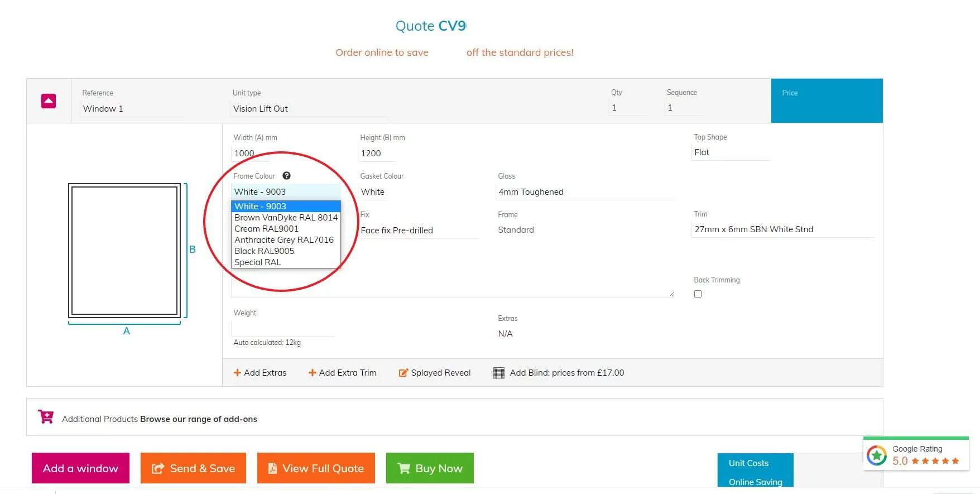This screenshot has height=494, width=980.
Task: Expand the Top Shape dropdown
Action: (730, 152)
